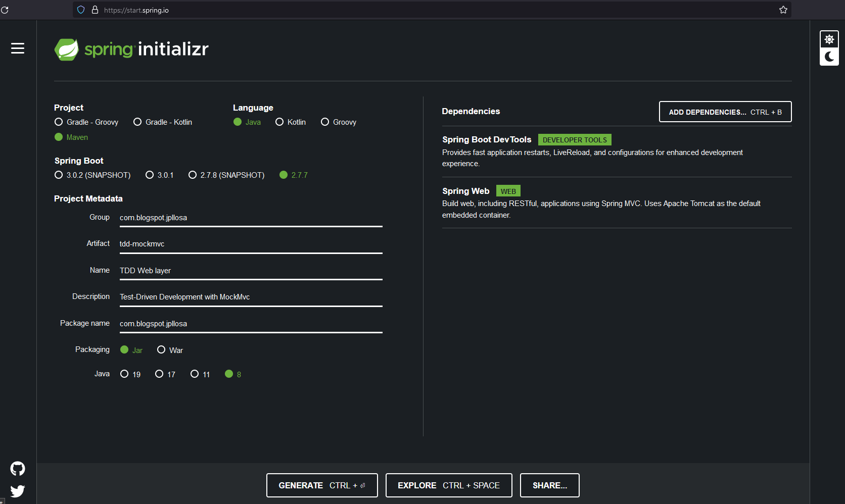Click the Spring leaf logo
This screenshot has width=845, height=504.
coord(67,48)
